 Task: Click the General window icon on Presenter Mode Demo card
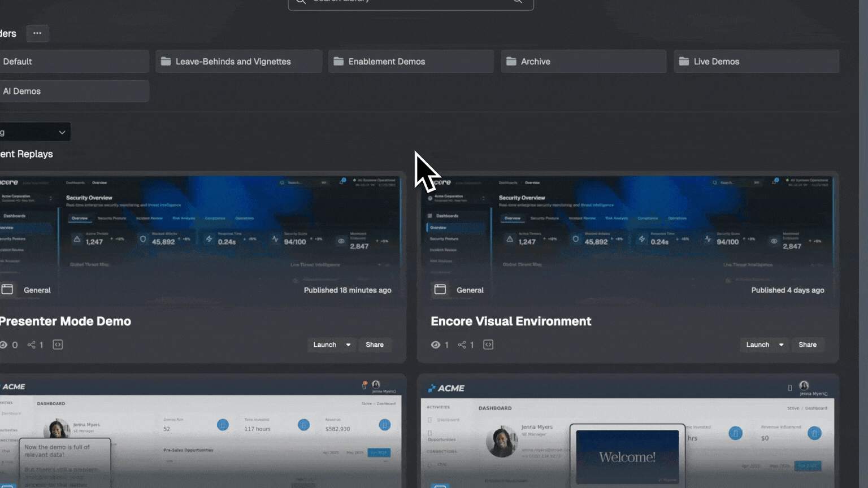click(x=7, y=290)
